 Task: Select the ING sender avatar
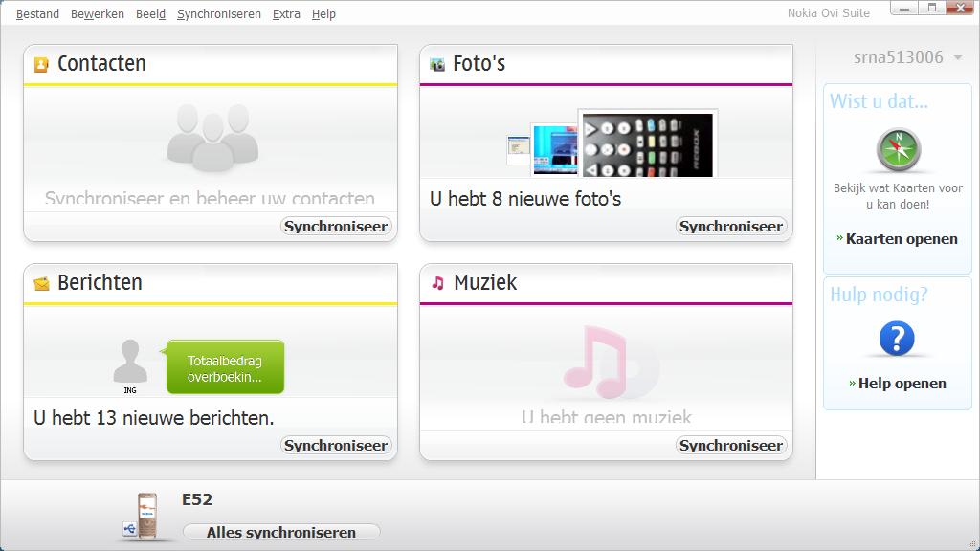click(x=130, y=362)
